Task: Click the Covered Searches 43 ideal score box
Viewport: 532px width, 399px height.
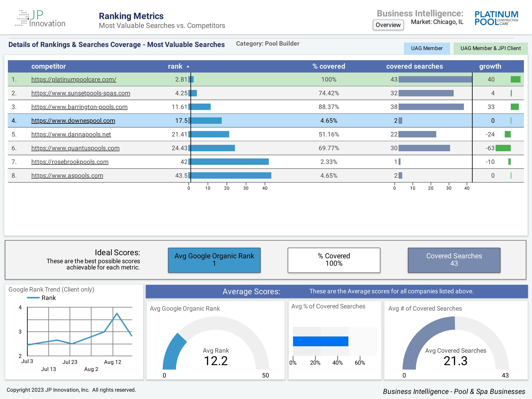Action: [x=454, y=260]
